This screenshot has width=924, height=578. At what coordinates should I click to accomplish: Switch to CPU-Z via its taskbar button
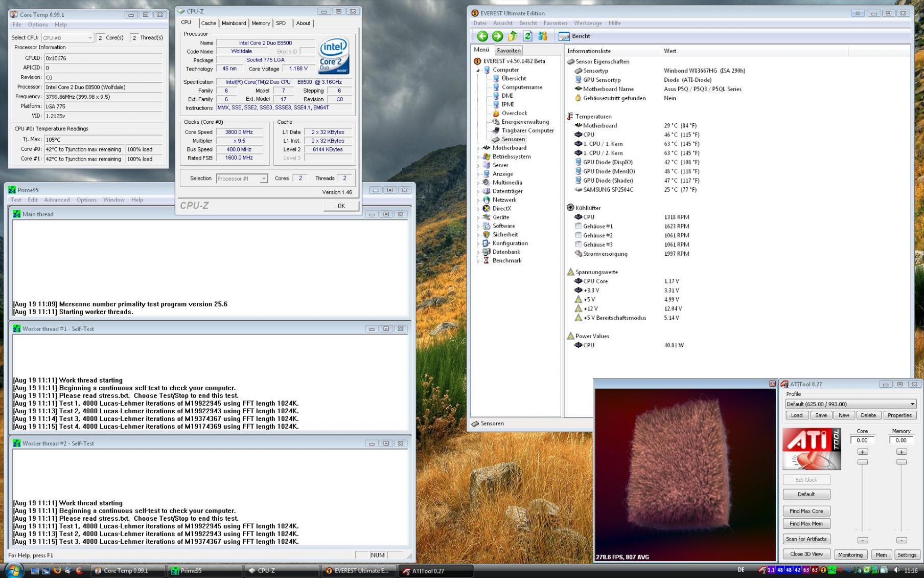pyautogui.click(x=282, y=571)
